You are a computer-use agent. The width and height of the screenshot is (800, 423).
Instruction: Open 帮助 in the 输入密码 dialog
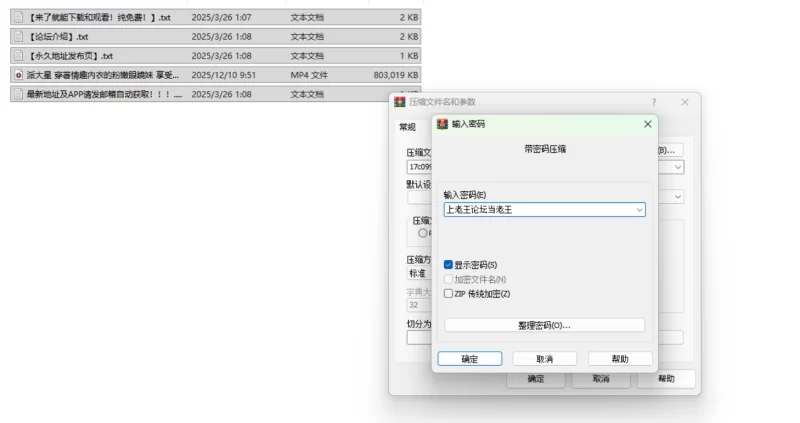620,359
